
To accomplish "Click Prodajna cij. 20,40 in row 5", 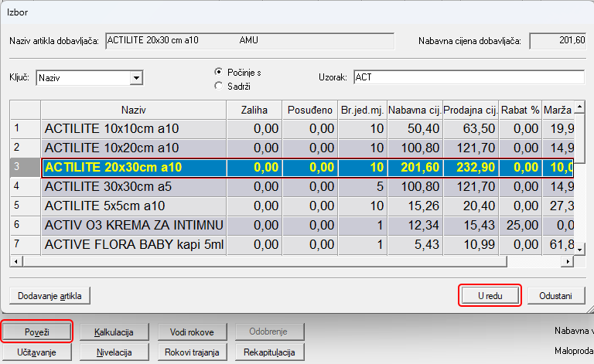I will (470, 206).
